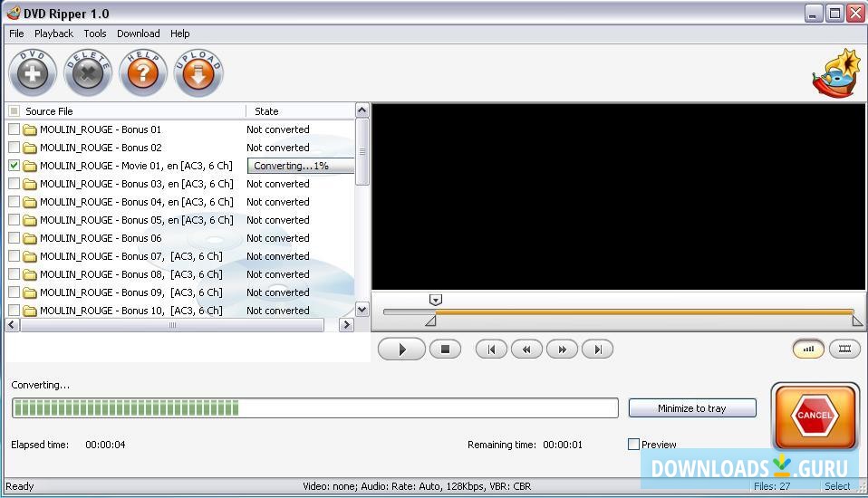
Task: Click the horizontal scrollbar thumb
Action: pos(172,325)
